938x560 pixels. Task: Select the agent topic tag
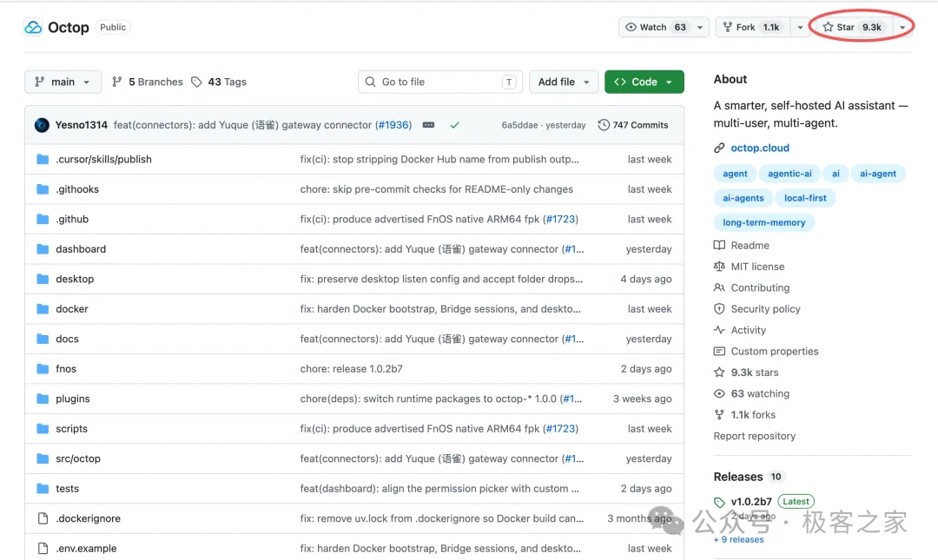[735, 174]
